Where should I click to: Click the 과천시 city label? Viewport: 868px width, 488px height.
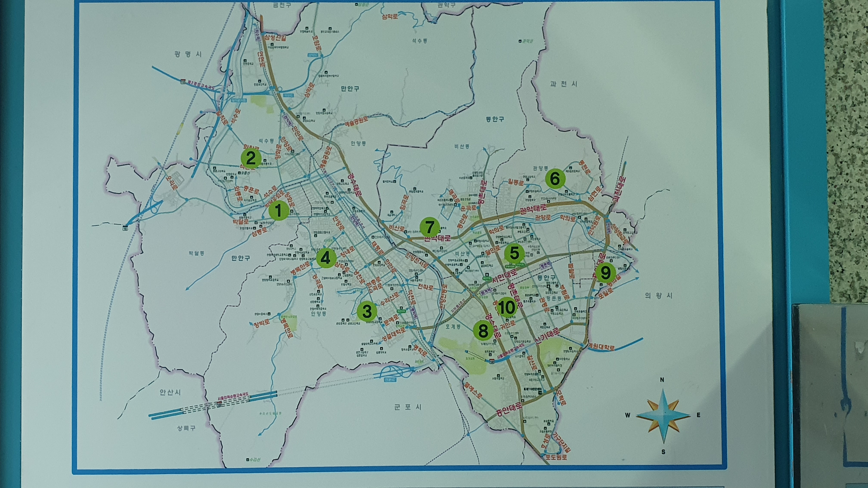point(563,84)
